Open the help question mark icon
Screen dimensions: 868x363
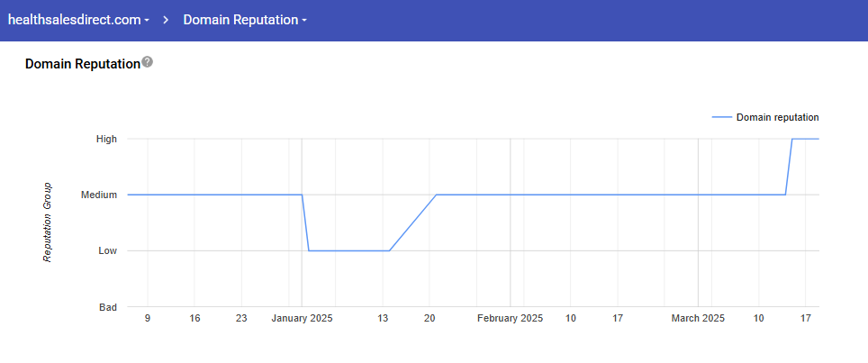click(148, 63)
